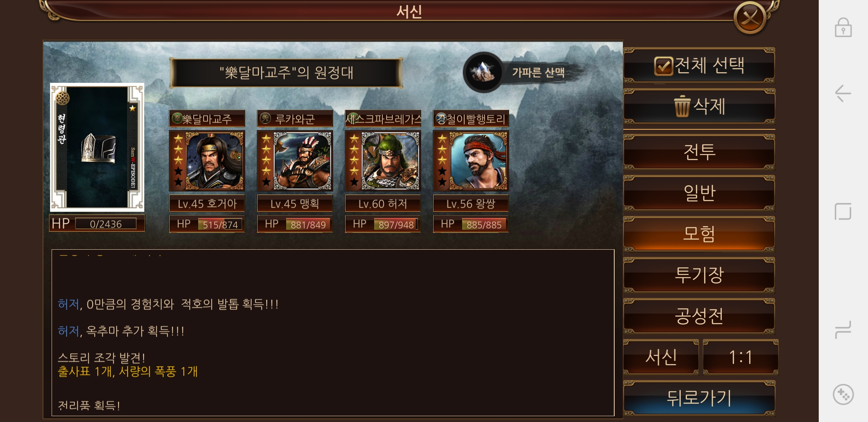This screenshot has height=422, width=868.
Task: Switch to the 일반 mail tab
Action: 699,193
